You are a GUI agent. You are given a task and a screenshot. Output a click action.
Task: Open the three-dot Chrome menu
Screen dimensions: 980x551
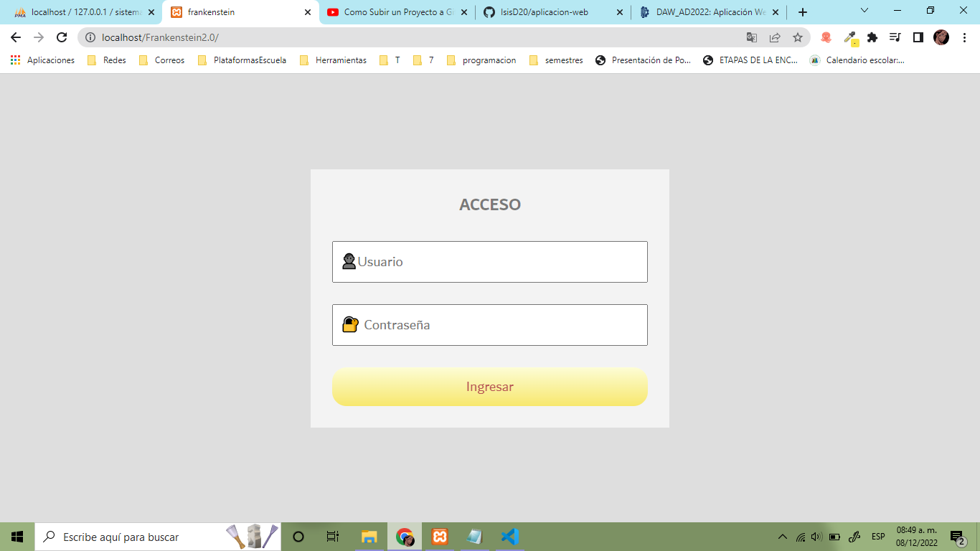(x=964, y=37)
